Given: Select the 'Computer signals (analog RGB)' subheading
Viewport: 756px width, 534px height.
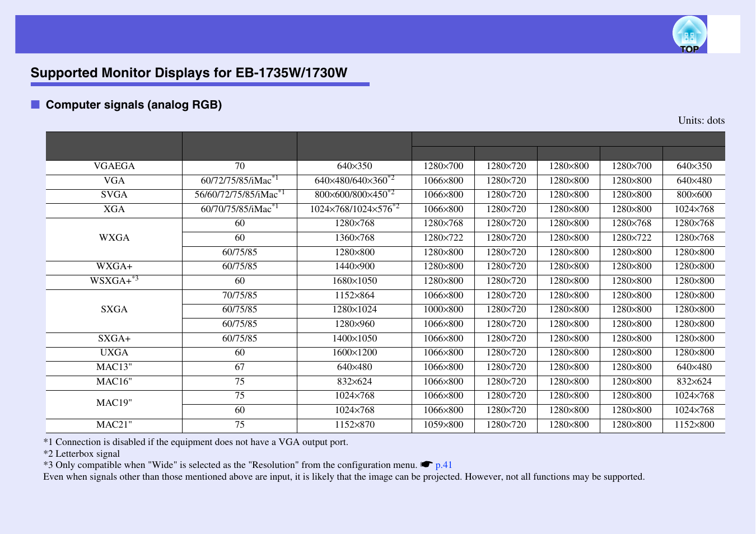Looking at the screenshot, I should coord(134,105).
